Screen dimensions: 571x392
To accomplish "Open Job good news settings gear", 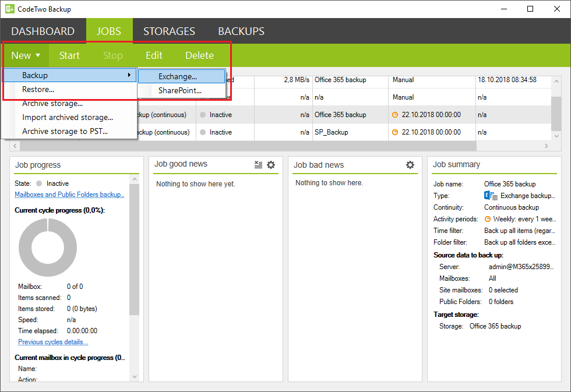I will click(x=271, y=165).
